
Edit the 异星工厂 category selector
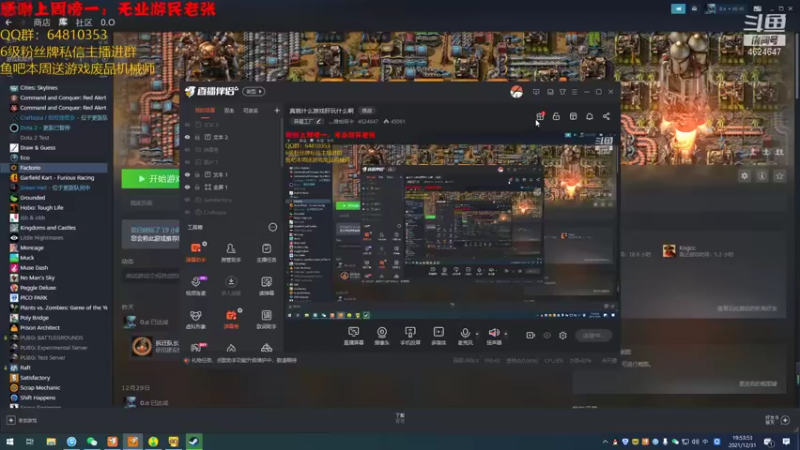point(307,121)
